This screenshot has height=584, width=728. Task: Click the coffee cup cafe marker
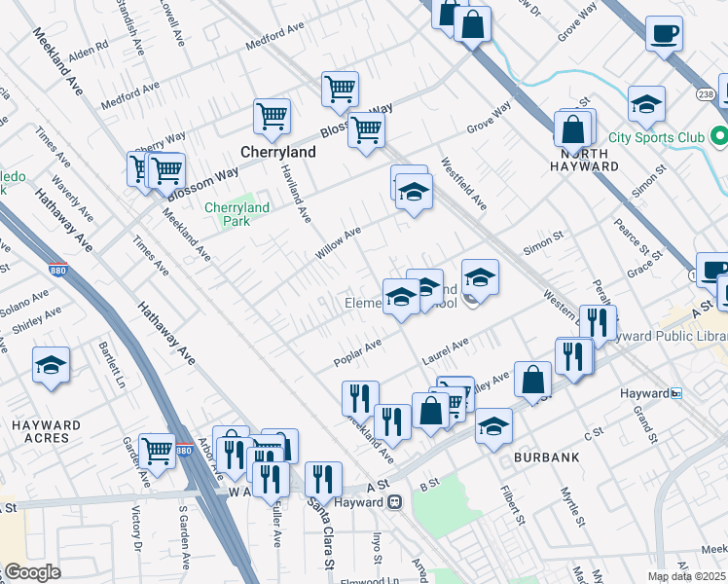coord(664,35)
